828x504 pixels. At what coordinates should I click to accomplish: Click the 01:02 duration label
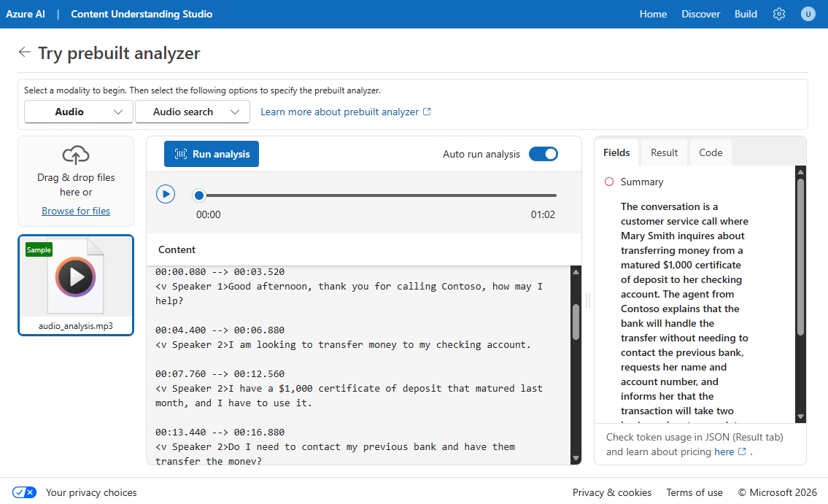point(543,214)
